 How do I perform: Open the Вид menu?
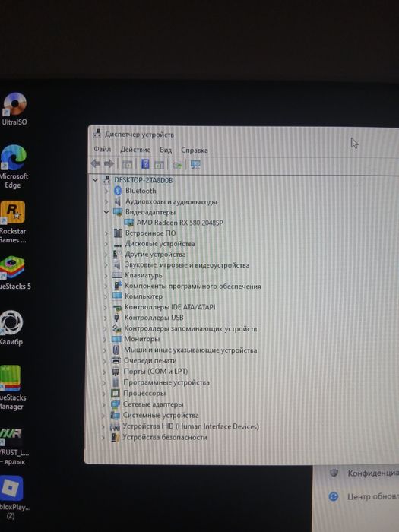click(166, 150)
